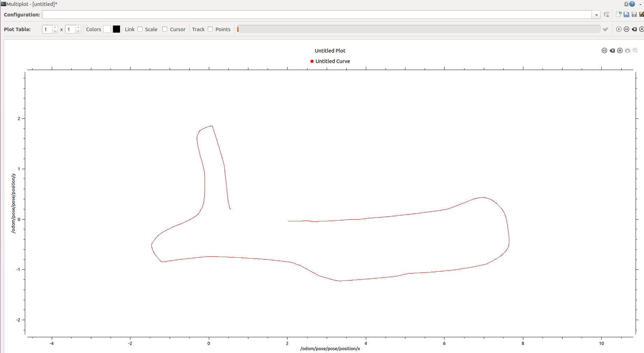Export the Untitled Plot with the eject icon

[619, 50]
